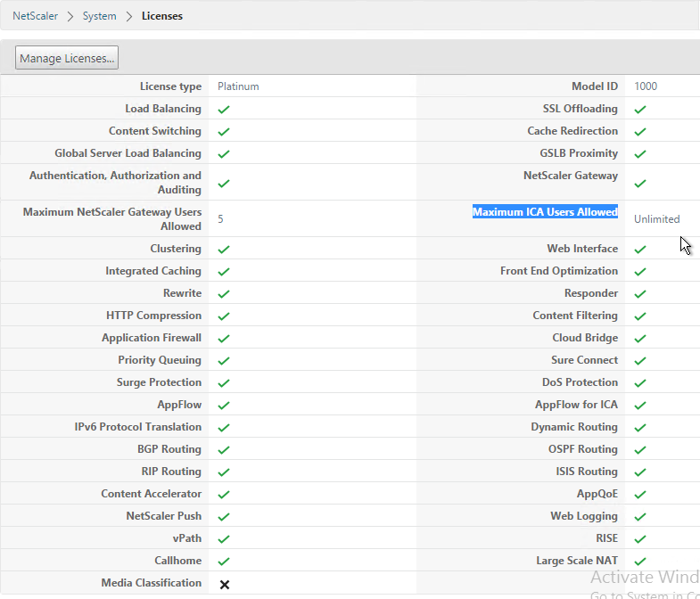Click the Front End Optimization checkmark

[640, 271]
